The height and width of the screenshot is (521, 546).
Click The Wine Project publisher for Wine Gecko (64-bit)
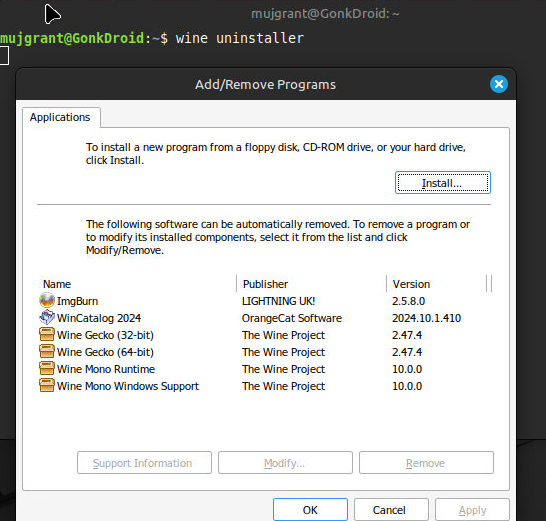coord(283,352)
